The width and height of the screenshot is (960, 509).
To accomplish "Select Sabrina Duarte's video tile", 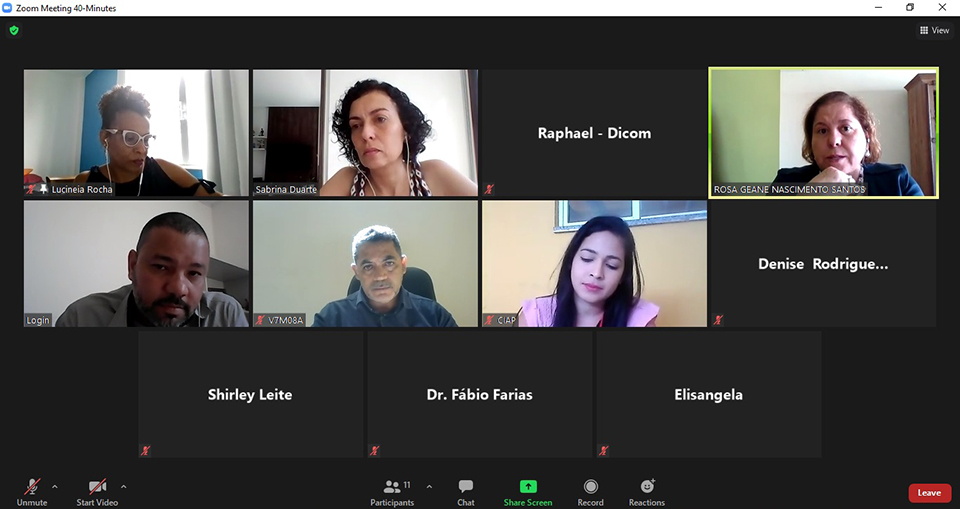I will [366, 132].
